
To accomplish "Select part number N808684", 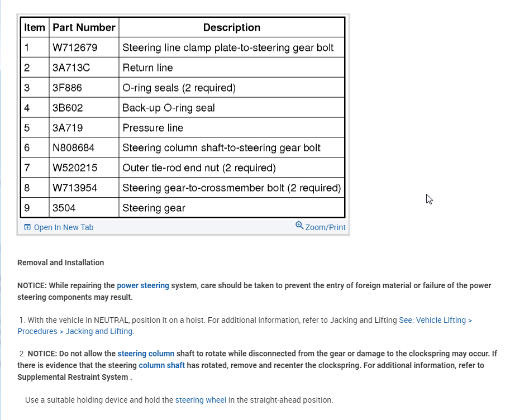I will pyautogui.click(x=74, y=148).
